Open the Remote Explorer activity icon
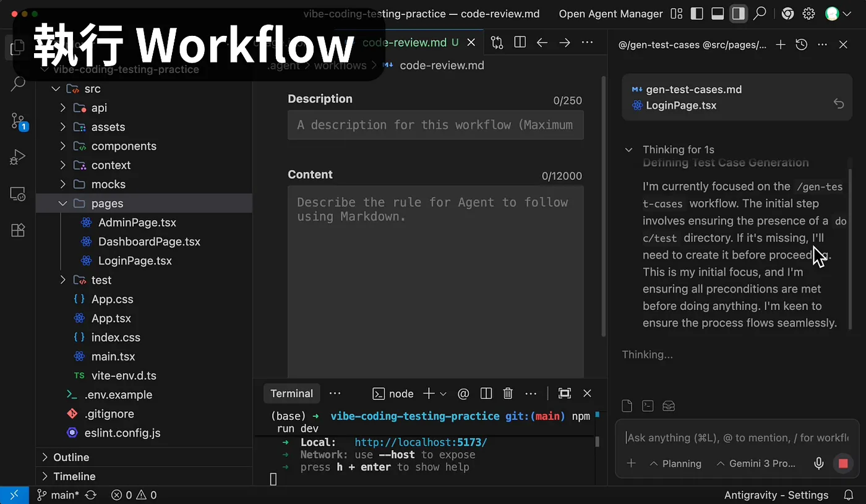The width and height of the screenshot is (866, 504). (18, 194)
